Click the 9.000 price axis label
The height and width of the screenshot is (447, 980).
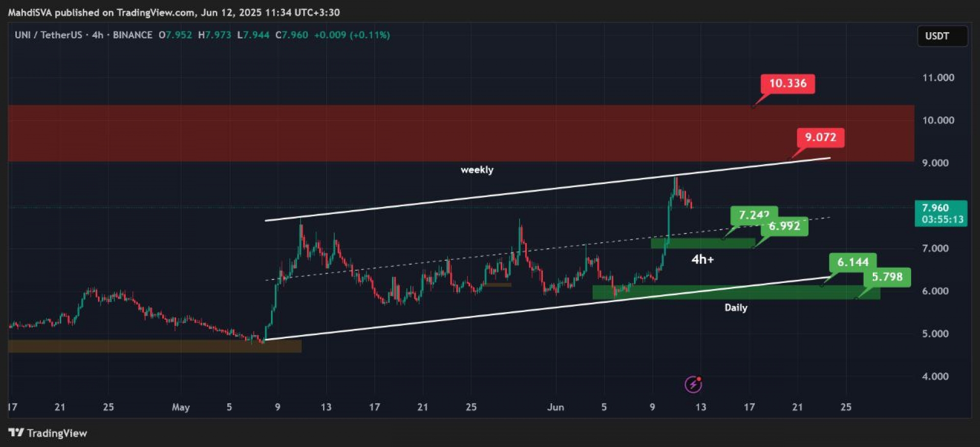click(935, 163)
